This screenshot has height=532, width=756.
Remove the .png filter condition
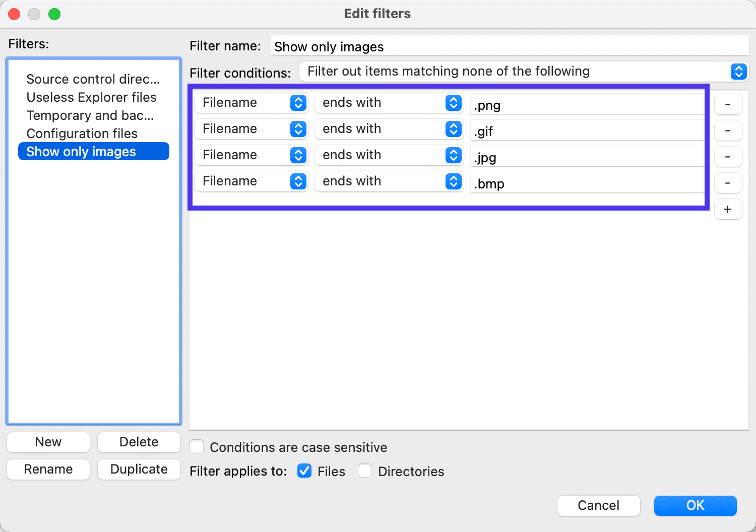tap(727, 104)
